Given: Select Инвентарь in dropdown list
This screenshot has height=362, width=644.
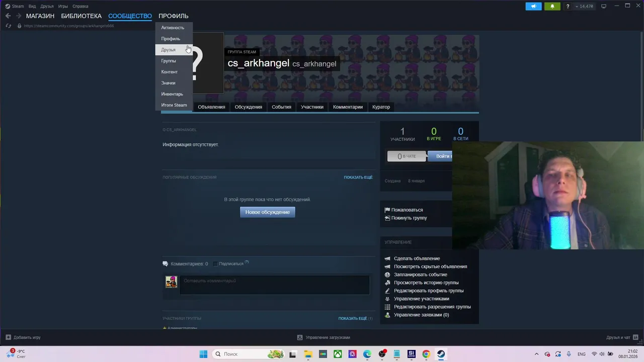Looking at the screenshot, I should 174,94.
